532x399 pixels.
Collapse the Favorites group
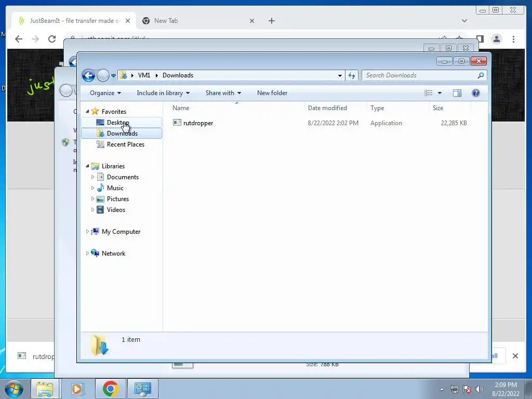(x=87, y=111)
